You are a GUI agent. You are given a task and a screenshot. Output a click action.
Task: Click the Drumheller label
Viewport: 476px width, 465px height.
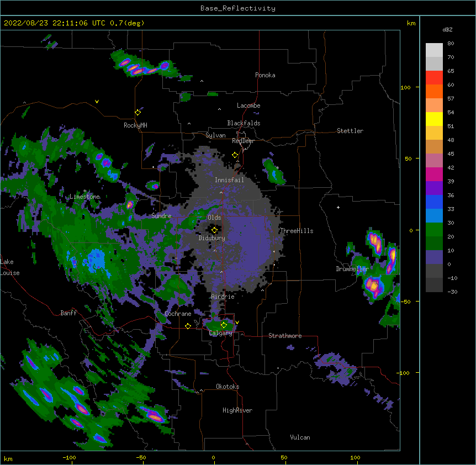(352, 269)
